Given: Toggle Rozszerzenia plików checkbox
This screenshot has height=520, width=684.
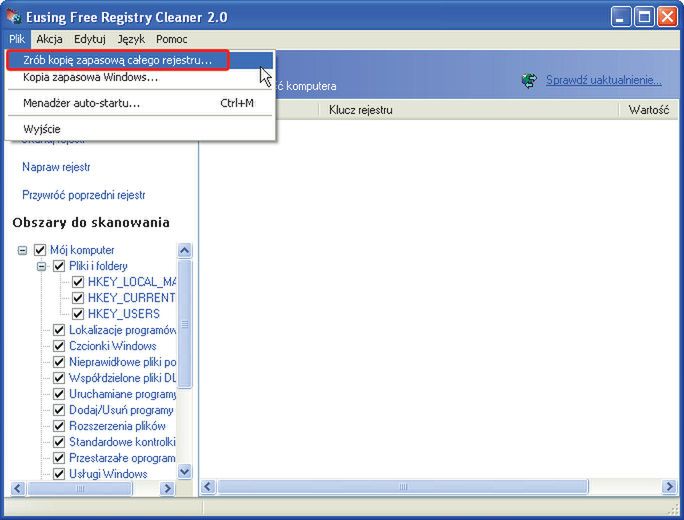Looking at the screenshot, I should (59, 426).
